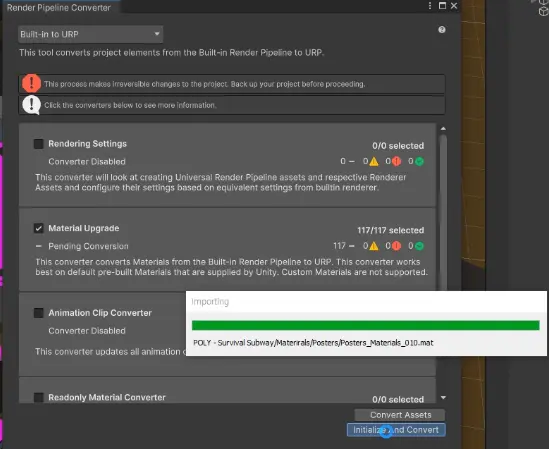Click the Initialize And Convert button
The height and width of the screenshot is (449, 549).
click(396, 430)
